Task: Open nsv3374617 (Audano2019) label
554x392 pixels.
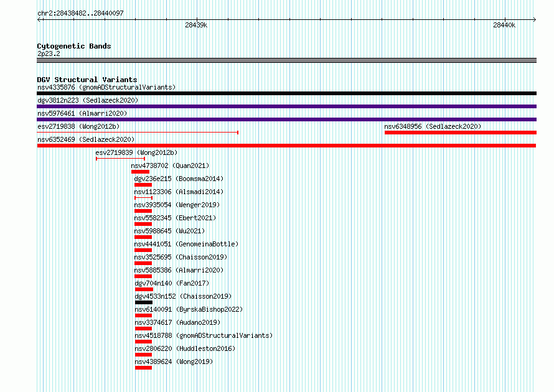Action: tap(177, 322)
